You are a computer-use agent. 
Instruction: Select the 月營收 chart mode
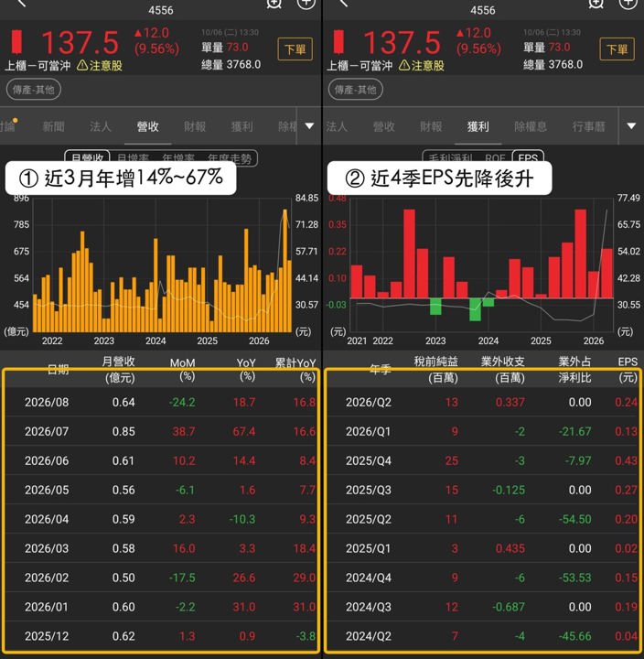pyautogui.click(x=88, y=157)
